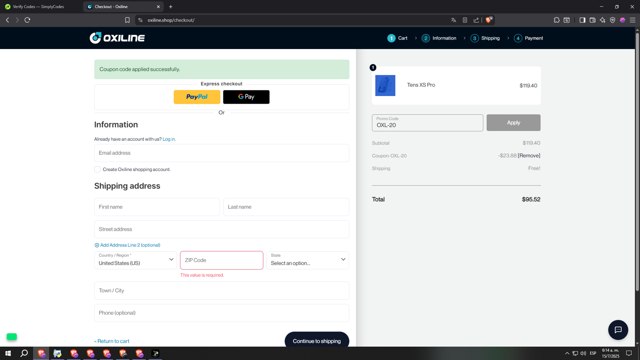Screen dimensions: 640x360
Task: Go to the Payment step
Action: point(528,38)
